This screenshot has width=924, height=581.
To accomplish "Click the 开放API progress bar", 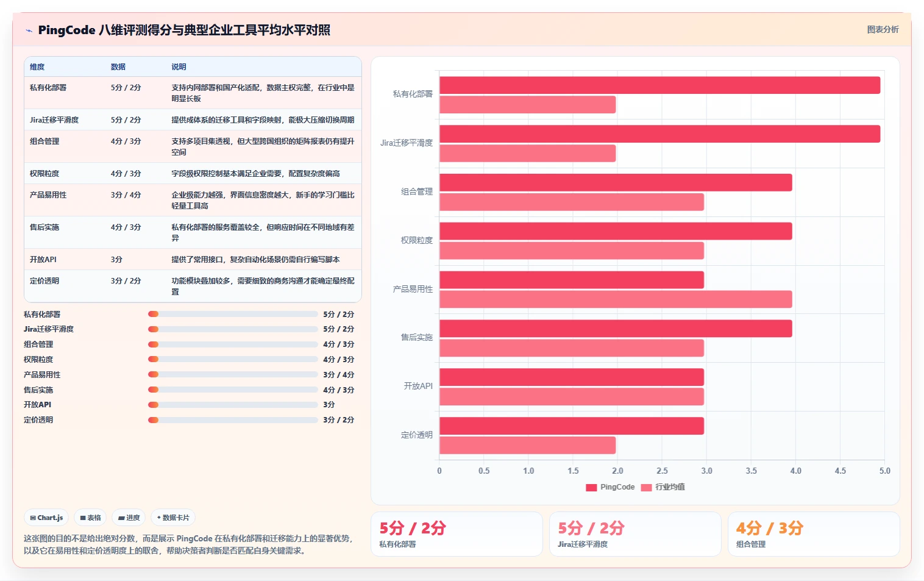I will tap(233, 405).
